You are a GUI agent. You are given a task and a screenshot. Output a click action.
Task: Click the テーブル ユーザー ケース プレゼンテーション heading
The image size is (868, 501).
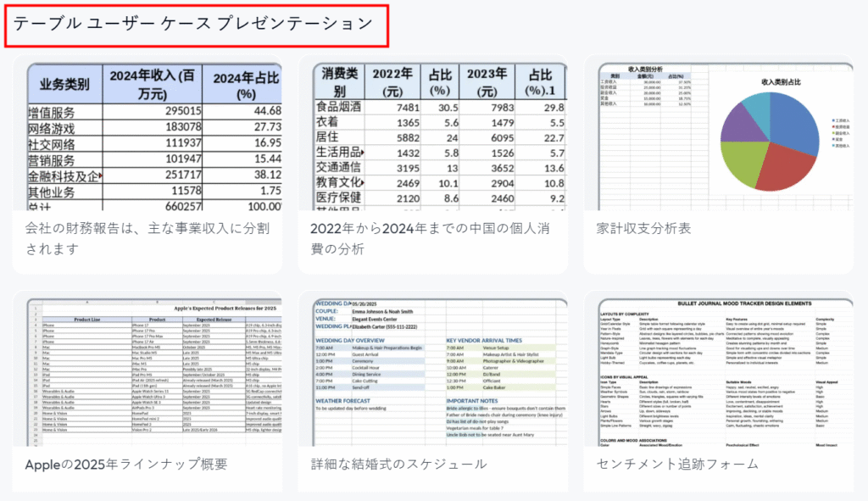193,24
